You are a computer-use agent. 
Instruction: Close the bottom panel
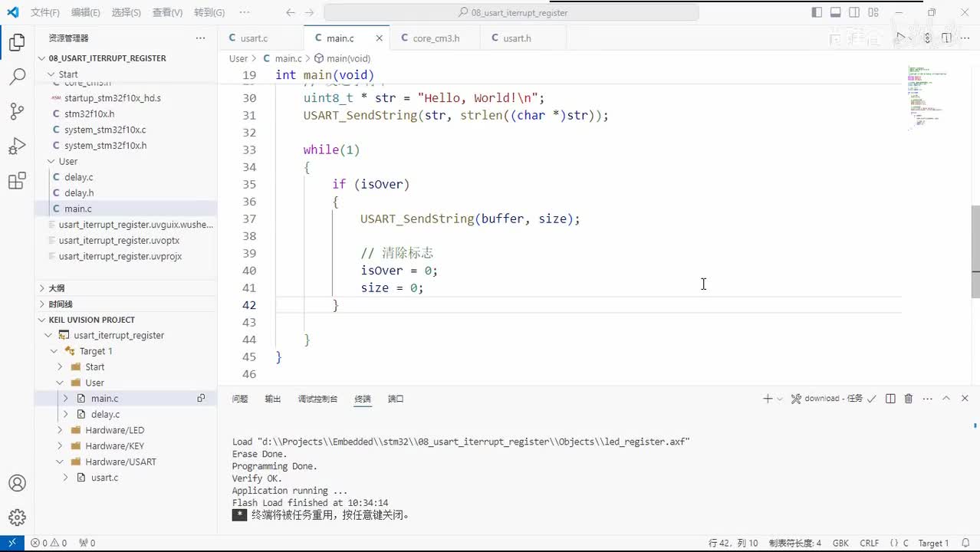(965, 399)
